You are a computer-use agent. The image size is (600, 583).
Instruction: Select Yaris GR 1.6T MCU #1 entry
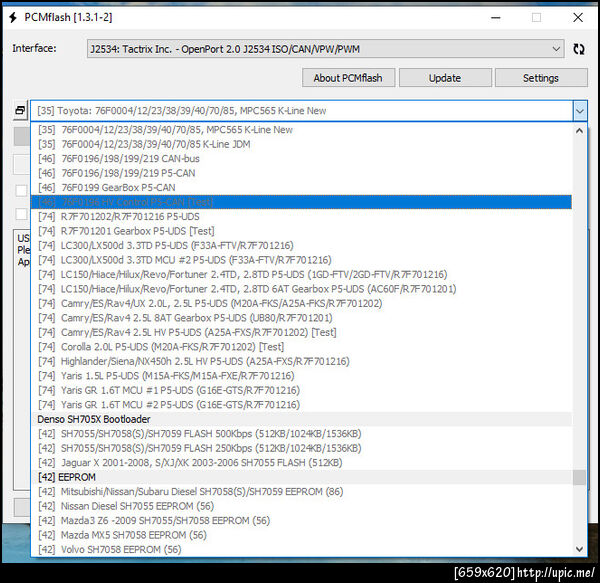coord(301,390)
